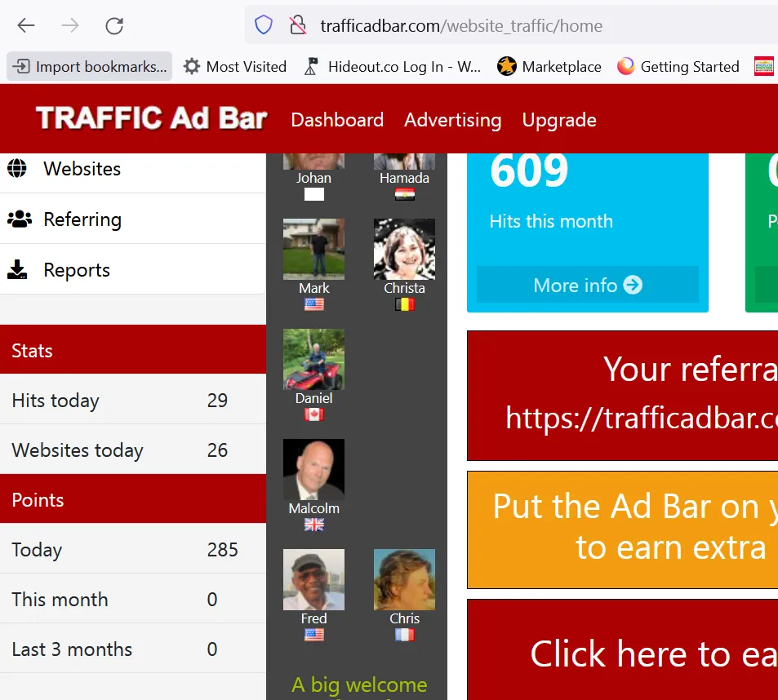Open the Import bookmarks button
The width and height of the screenshot is (778, 700).
[89, 66]
